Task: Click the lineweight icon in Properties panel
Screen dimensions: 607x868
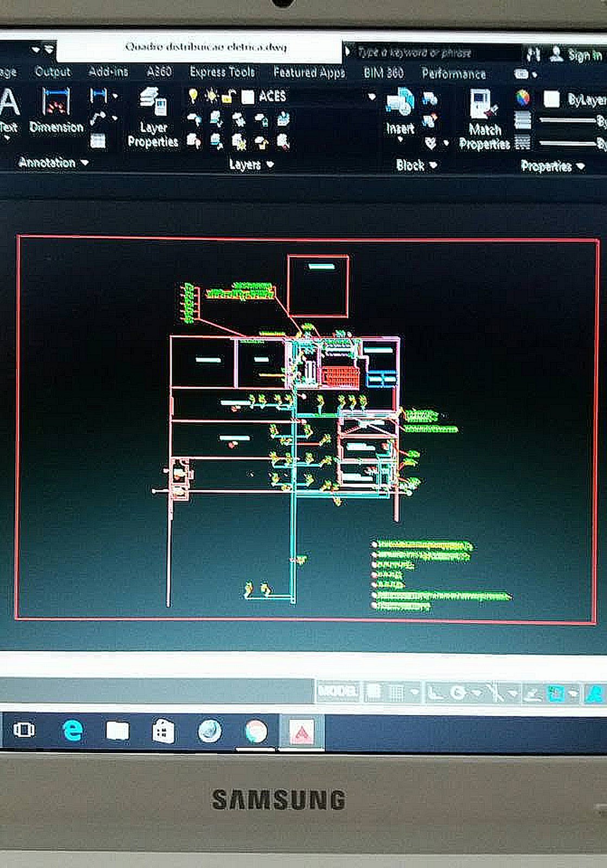Action: pos(522,120)
